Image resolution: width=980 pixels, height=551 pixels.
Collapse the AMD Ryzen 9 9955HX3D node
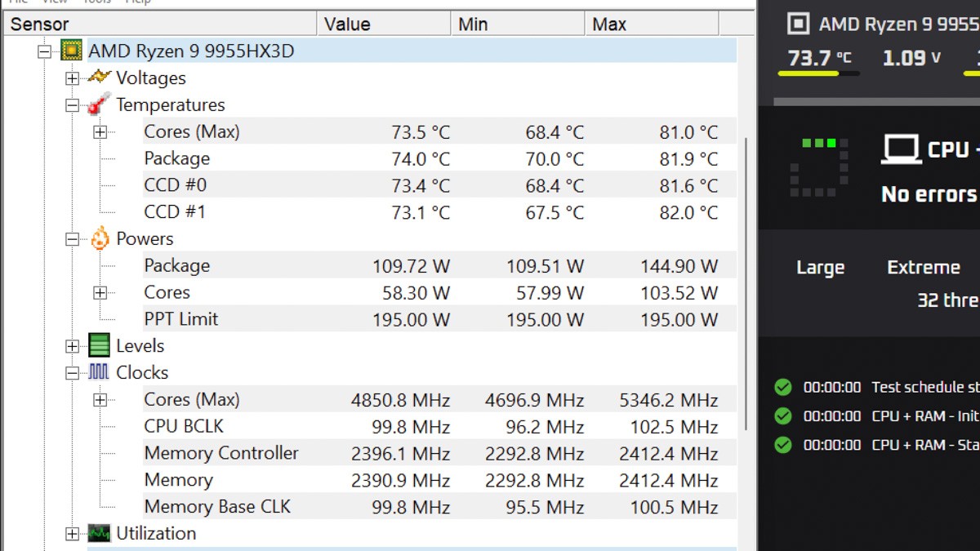coord(44,51)
